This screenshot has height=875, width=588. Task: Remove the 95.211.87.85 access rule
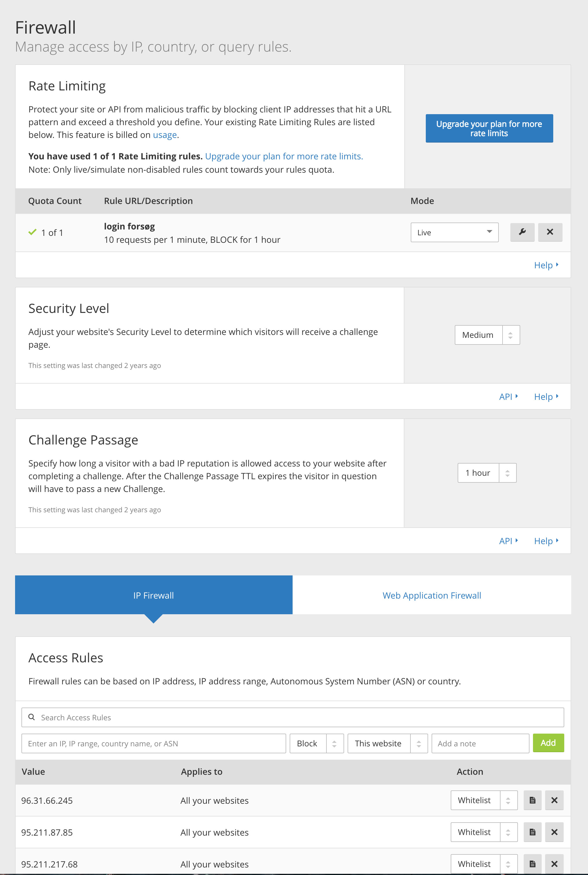point(554,832)
